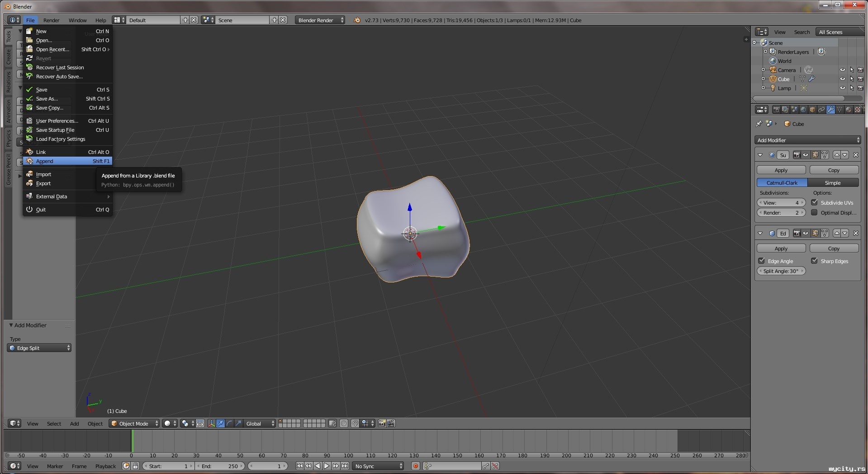This screenshot has width=868, height=474.
Task: Click the red auto-keyframe record button
Action: pos(416,466)
